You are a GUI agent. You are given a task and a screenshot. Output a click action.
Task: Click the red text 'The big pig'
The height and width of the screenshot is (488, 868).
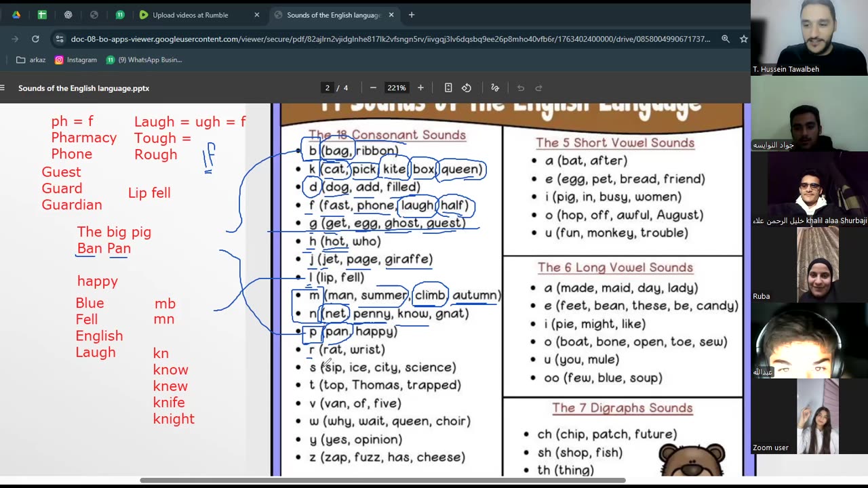114,232
